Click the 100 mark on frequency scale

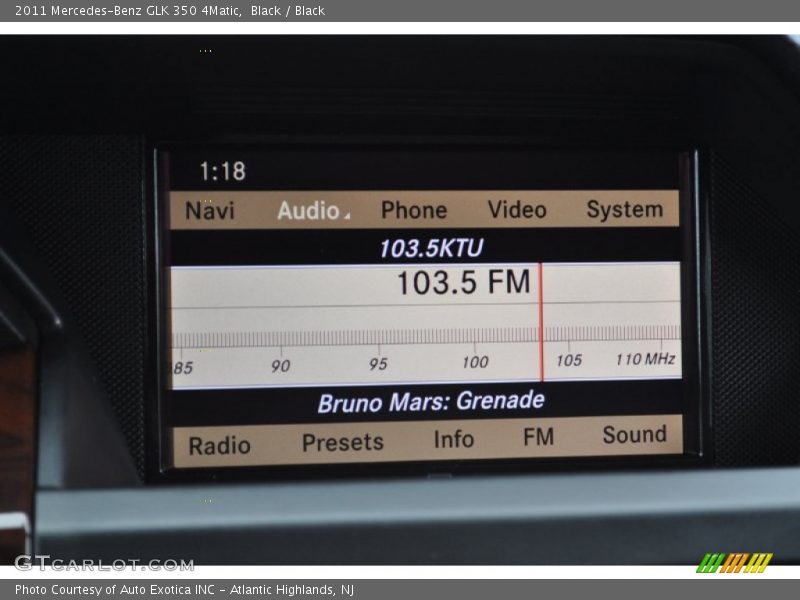pos(475,362)
